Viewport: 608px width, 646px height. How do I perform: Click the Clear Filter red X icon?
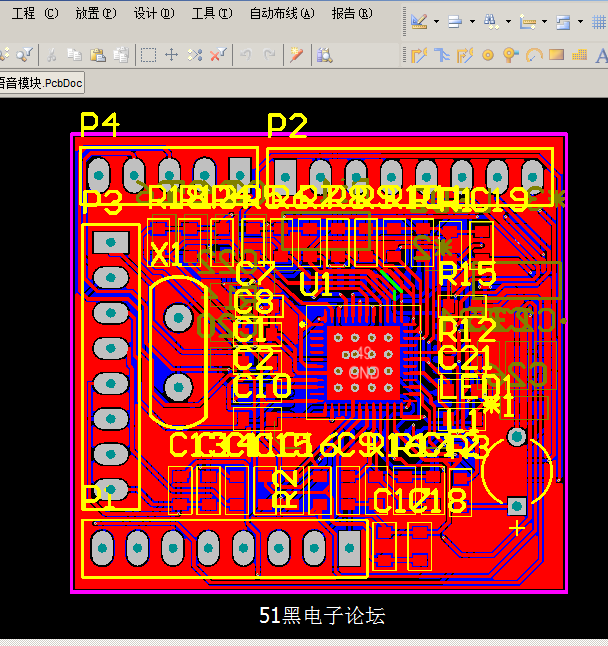point(218,54)
